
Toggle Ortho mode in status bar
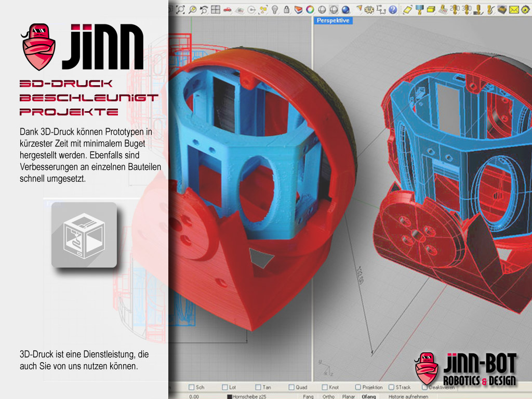click(328, 396)
